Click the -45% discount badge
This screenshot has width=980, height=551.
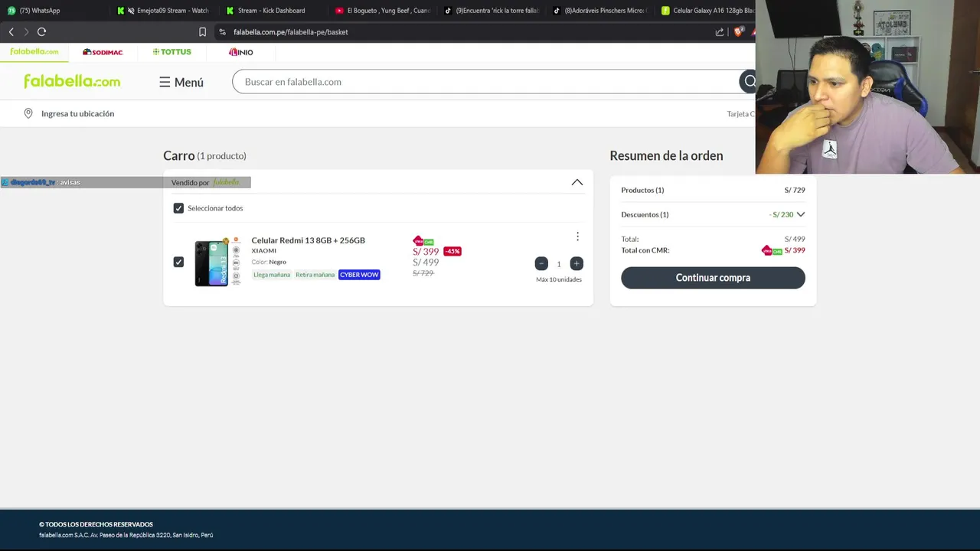[452, 251]
